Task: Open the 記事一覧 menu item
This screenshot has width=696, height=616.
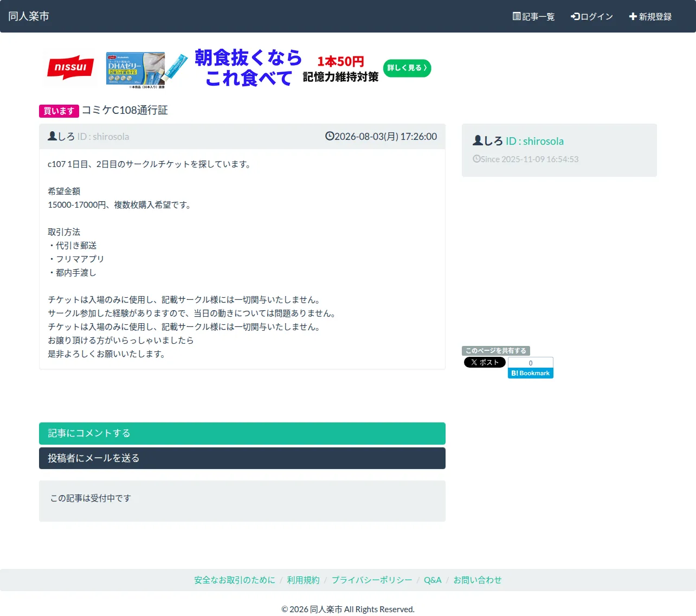Action: 533,16
